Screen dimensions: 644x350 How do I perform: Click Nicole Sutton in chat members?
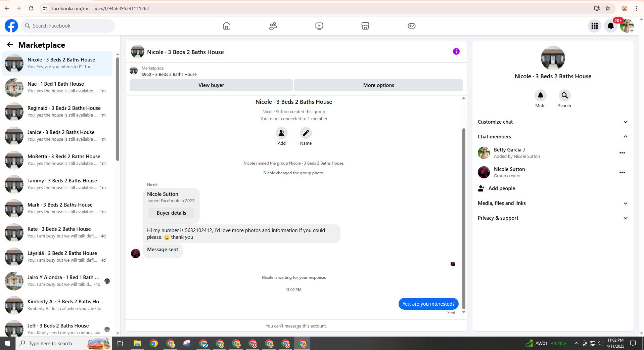(x=509, y=169)
